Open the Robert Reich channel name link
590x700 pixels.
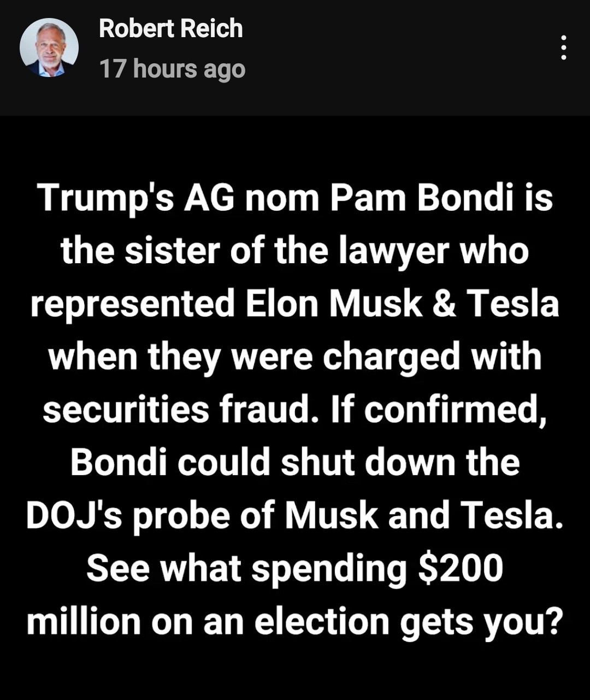tap(171, 28)
